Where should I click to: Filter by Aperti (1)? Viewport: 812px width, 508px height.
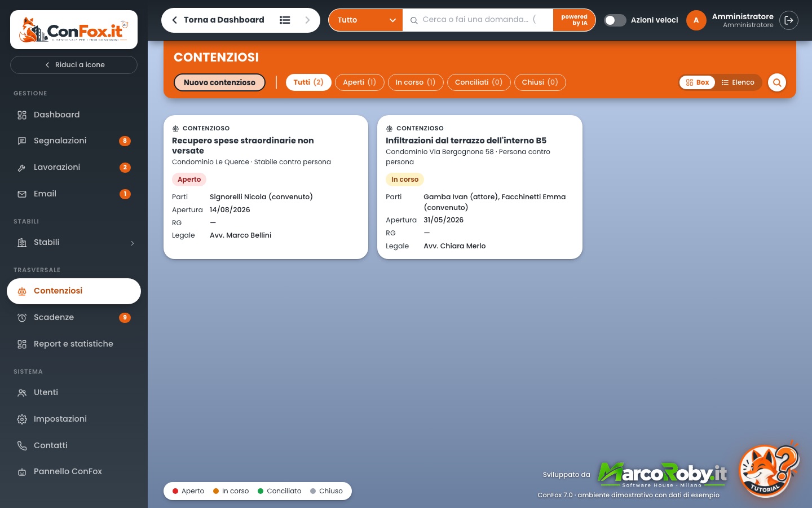coord(360,82)
